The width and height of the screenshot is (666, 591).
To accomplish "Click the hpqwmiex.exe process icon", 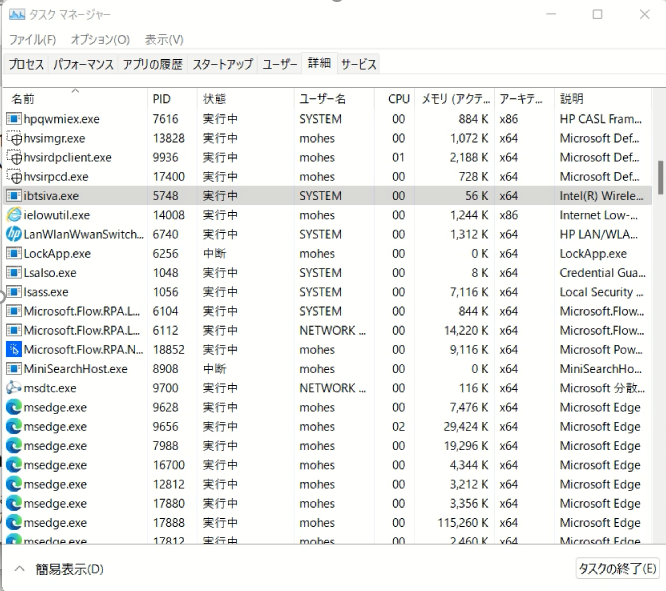I will click(x=14, y=119).
